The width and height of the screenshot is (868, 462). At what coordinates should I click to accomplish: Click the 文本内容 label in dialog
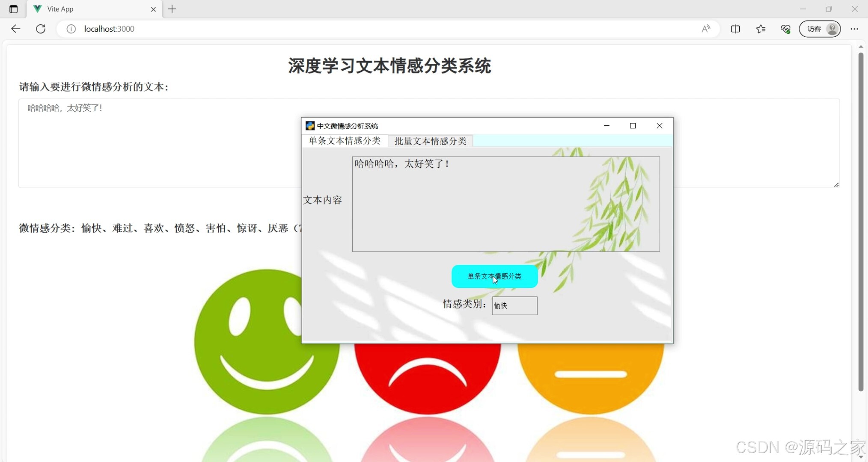pyautogui.click(x=323, y=200)
